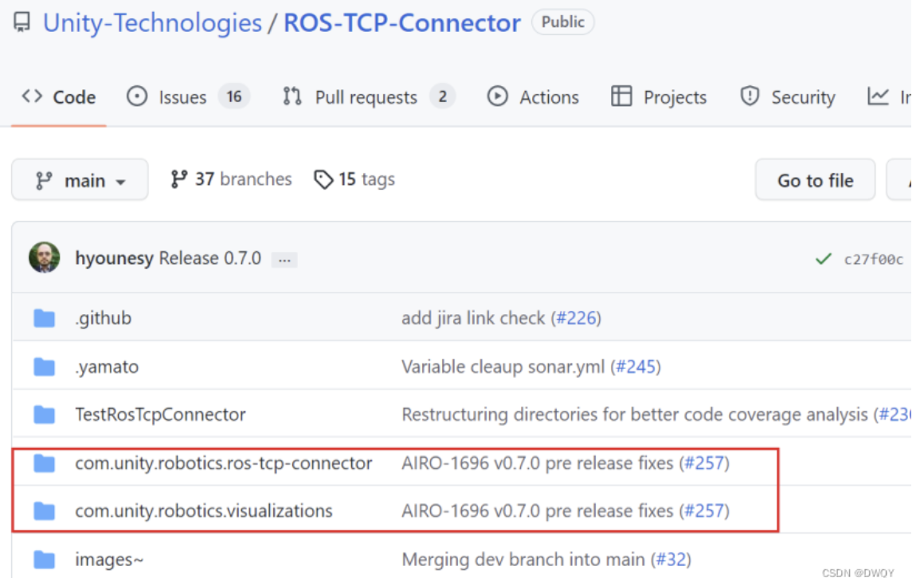Open Pull requests via its merge icon
Image resolution: width=924 pixels, height=578 pixels.
292,96
